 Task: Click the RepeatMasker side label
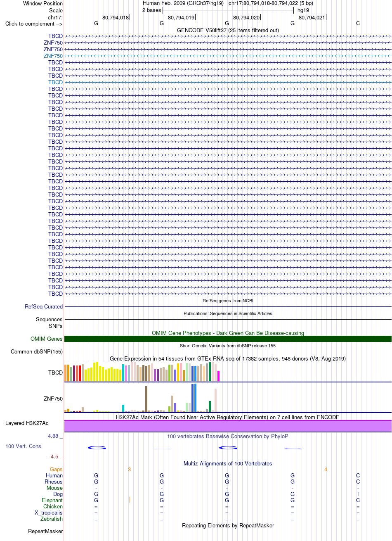(45, 532)
